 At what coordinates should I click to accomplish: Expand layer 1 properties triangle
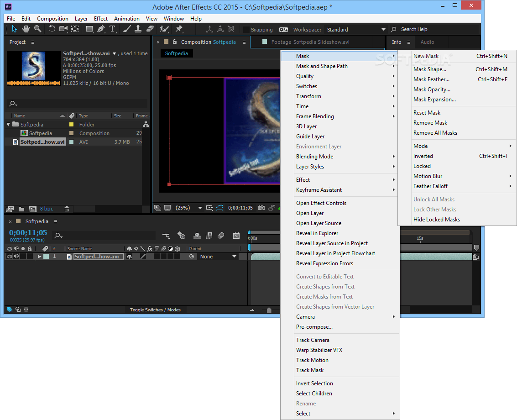[x=40, y=257]
